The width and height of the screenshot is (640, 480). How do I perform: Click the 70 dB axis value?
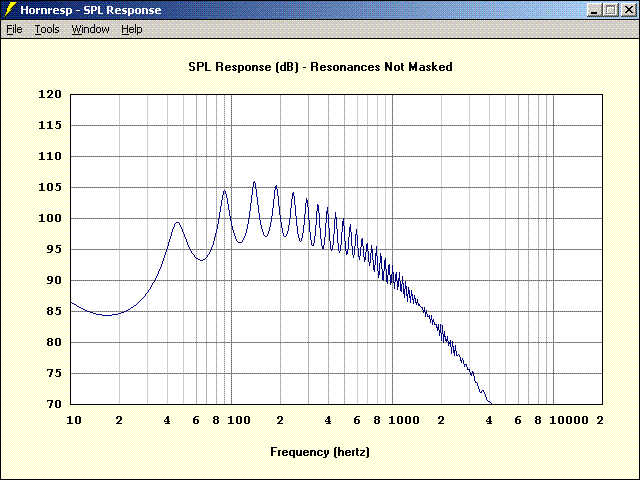[54, 404]
